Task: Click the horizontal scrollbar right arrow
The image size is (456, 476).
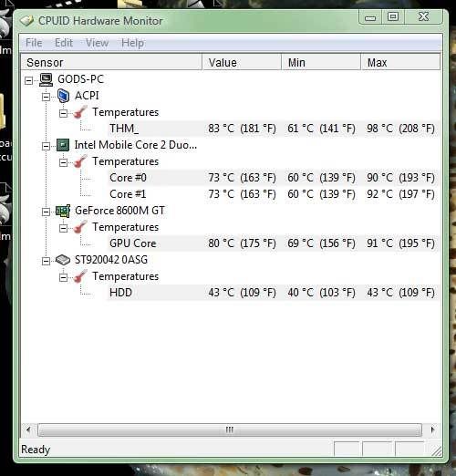Action: coord(432,429)
